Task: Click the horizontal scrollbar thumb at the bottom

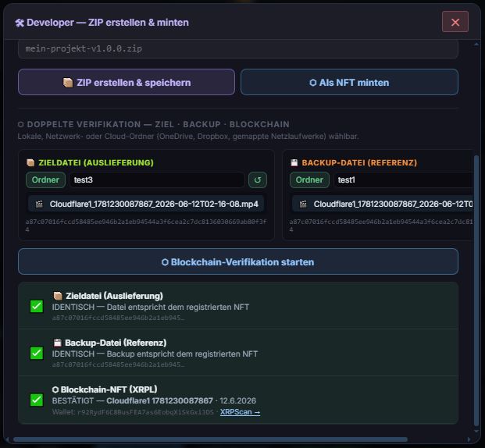Action: 210,439
